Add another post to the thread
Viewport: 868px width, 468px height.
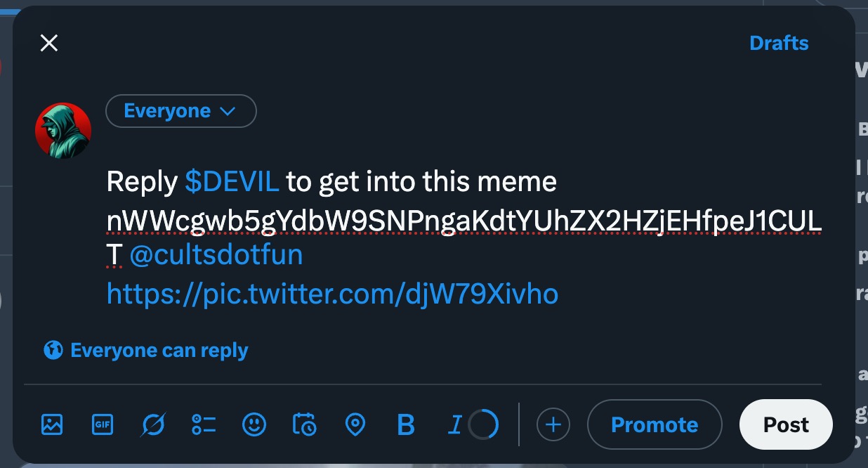[x=553, y=424]
